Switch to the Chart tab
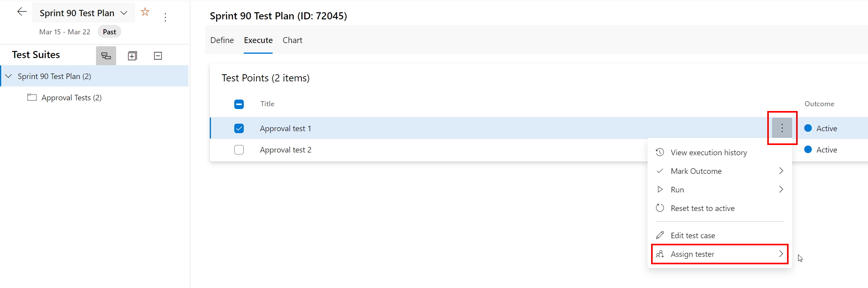Screen dimensions: 868x288 click(292, 40)
